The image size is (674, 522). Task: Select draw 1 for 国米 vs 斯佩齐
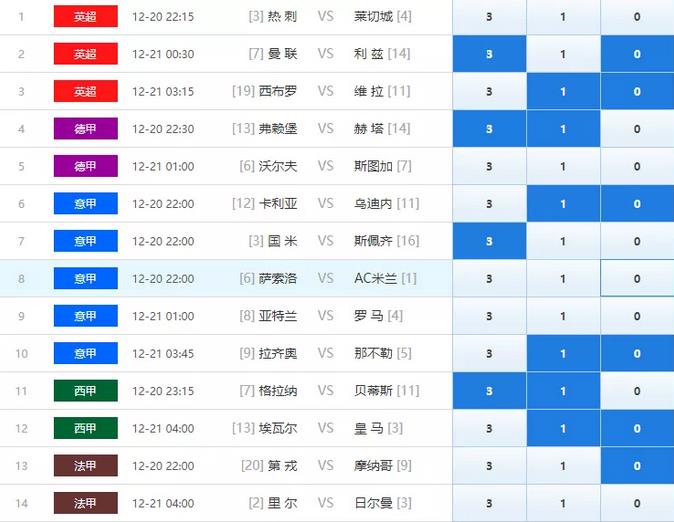(x=563, y=241)
